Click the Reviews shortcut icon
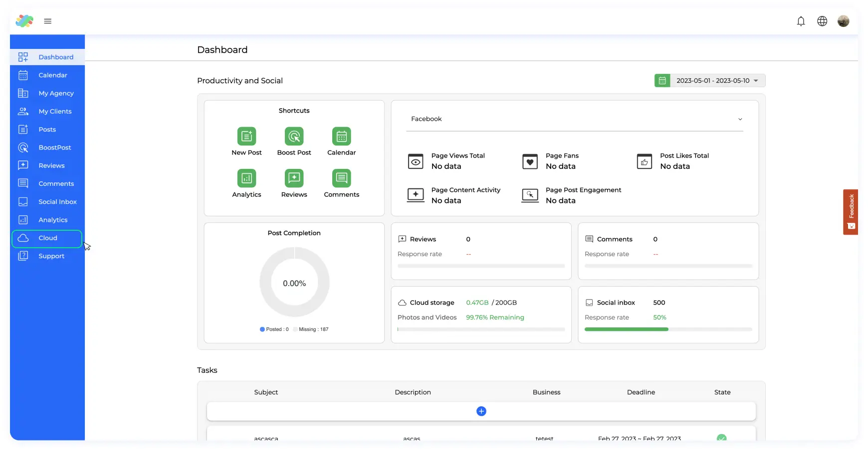This screenshot has width=868, height=452. click(x=294, y=178)
